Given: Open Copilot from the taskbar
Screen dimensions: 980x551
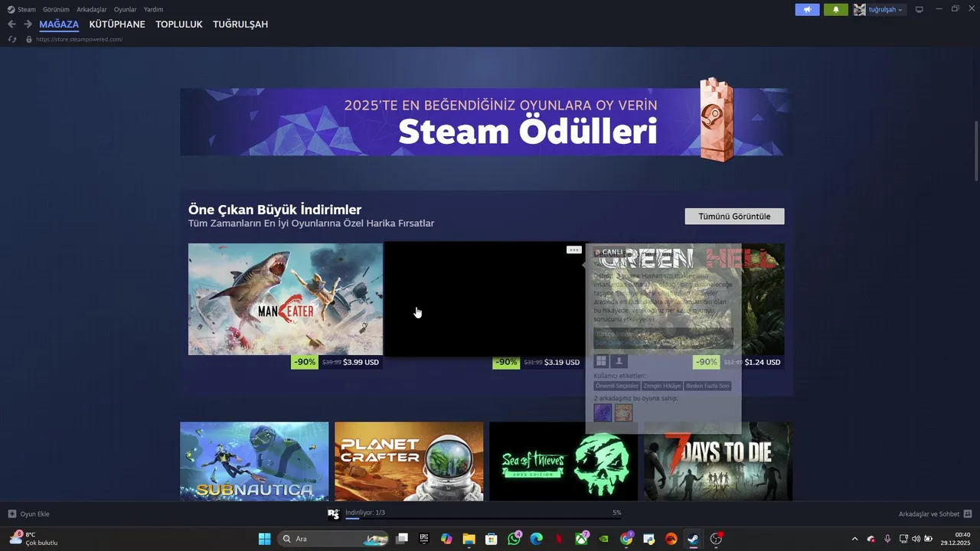Looking at the screenshot, I should click(446, 539).
